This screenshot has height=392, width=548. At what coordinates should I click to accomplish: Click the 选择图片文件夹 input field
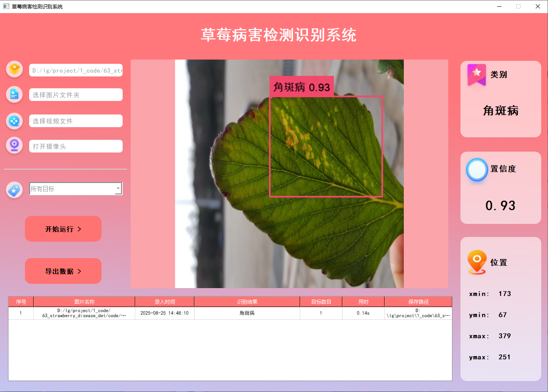76,95
